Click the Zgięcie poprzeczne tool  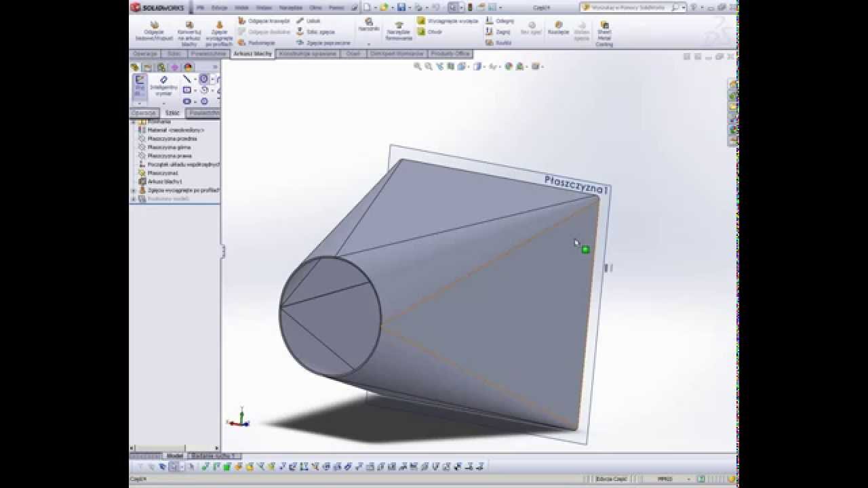323,43
